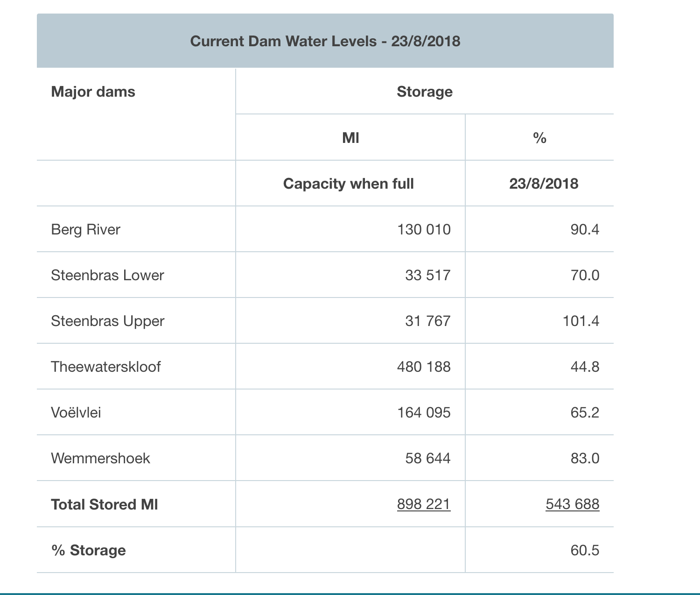Select the Voëlvlei dam name
This screenshot has height=595, width=700.
pyautogui.click(x=76, y=412)
